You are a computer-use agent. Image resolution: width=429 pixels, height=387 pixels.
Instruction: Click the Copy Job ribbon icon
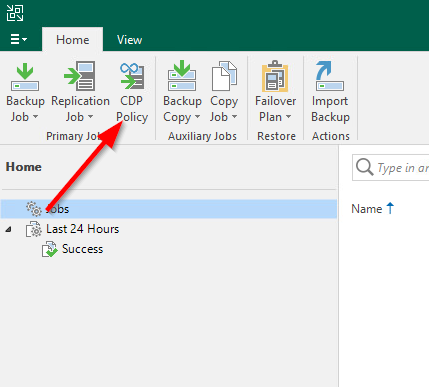pos(224,76)
